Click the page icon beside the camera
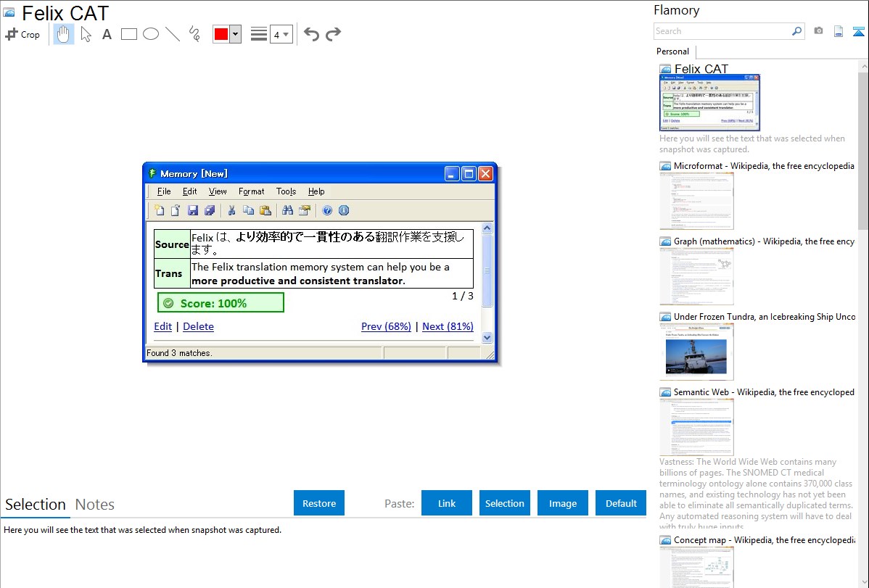The height and width of the screenshot is (588, 869). pyautogui.click(x=839, y=31)
